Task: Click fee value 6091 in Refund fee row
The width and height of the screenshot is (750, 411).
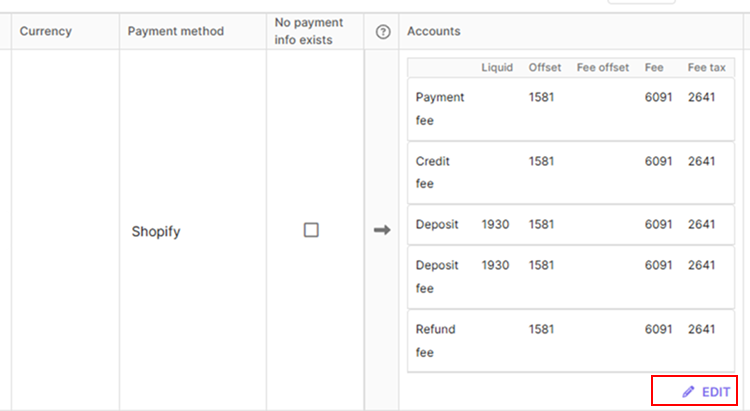Action: [x=658, y=329]
